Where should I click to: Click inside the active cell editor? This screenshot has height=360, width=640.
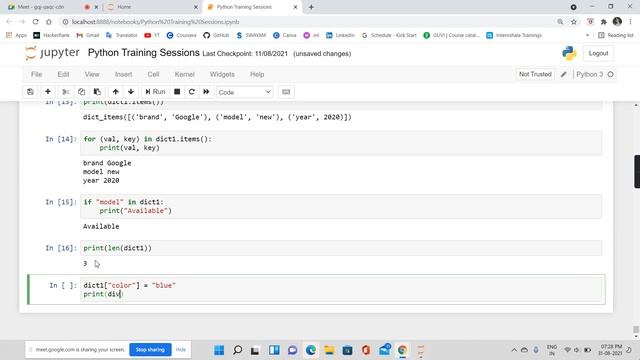point(341,289)
